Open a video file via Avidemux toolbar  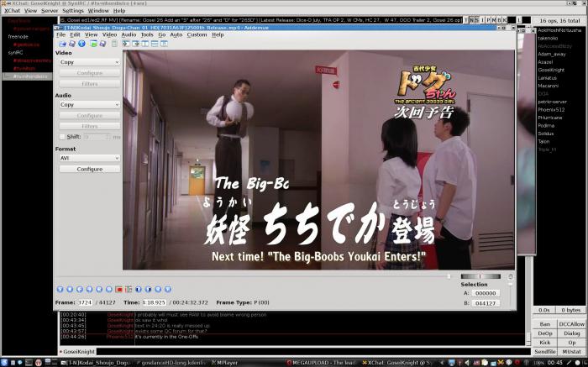(x=62, y=44)
